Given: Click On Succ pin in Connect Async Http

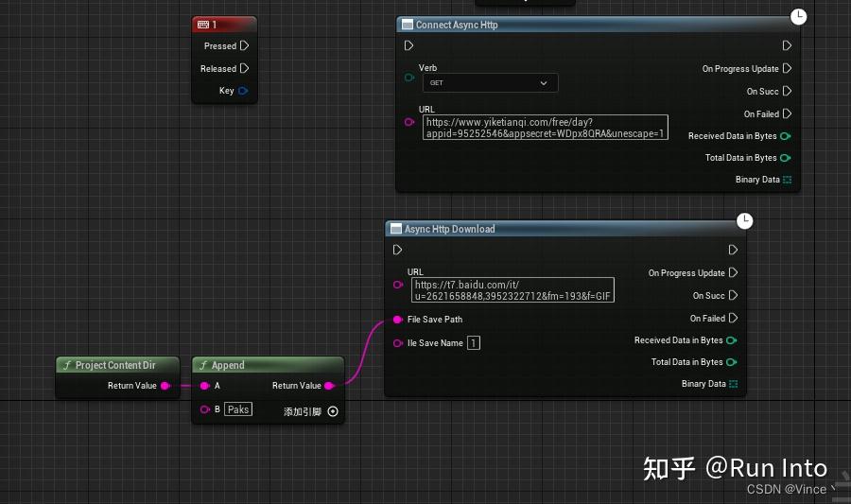Looking at the screenshot, I should tap(787, 91).
